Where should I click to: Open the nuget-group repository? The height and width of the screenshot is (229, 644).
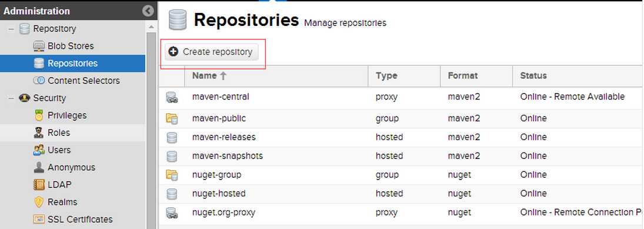coord(216,175)
